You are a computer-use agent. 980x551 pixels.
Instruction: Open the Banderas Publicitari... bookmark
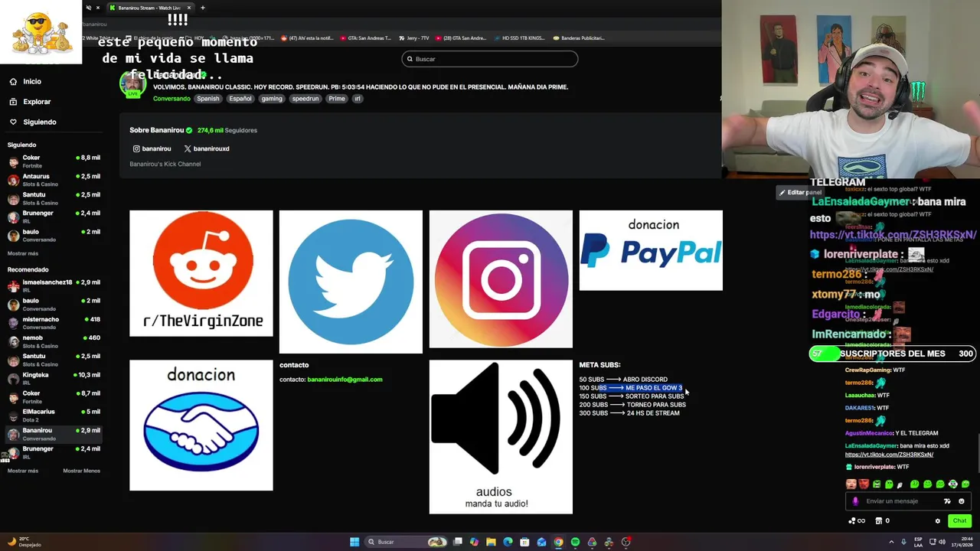[x=578, y=37]
